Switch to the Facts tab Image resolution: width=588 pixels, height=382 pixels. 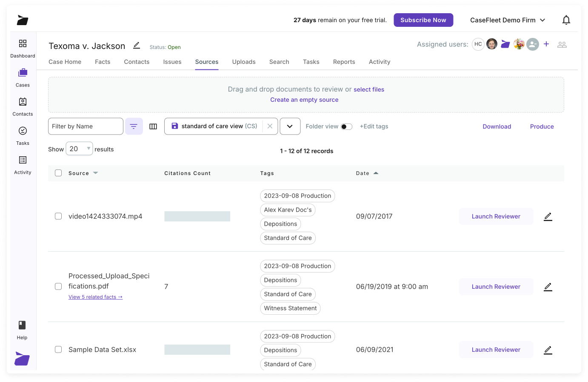(103, 62)
